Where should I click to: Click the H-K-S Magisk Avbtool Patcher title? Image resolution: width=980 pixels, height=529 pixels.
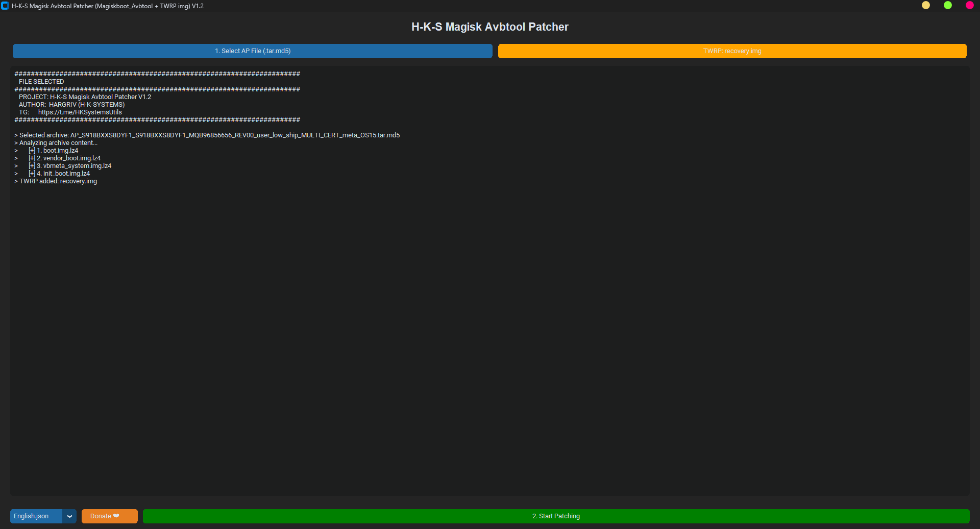pyautogui.click(x=489, y=27)
